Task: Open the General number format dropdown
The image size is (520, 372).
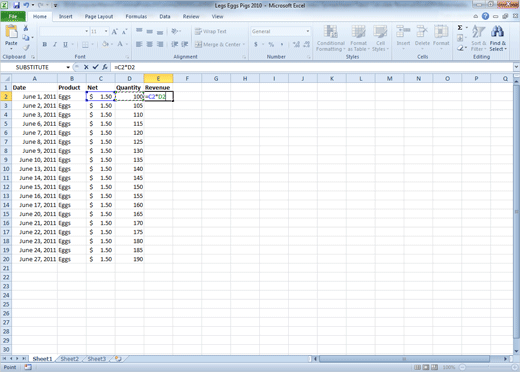Action: [x=307, y=31]
